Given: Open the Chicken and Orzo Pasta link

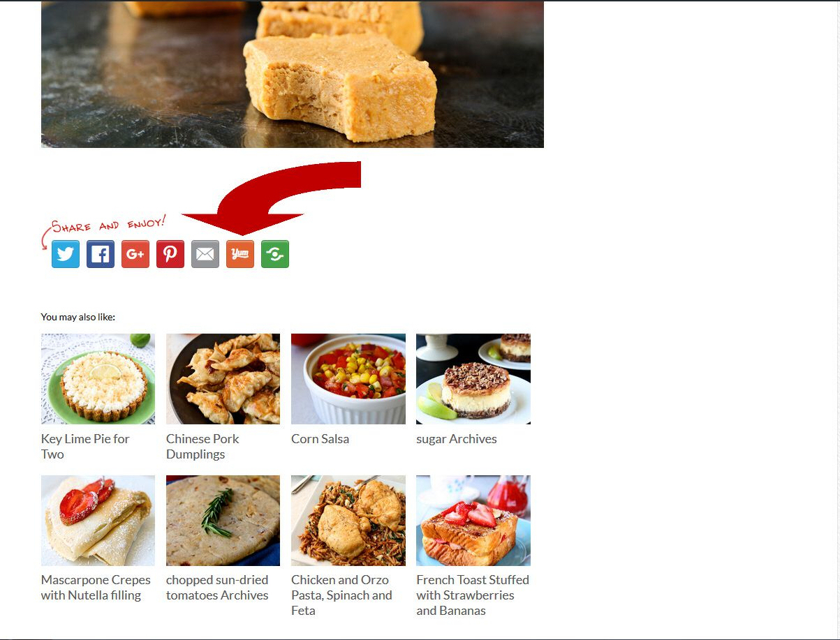Looking at the screenshot, I should tap(341, 595).
